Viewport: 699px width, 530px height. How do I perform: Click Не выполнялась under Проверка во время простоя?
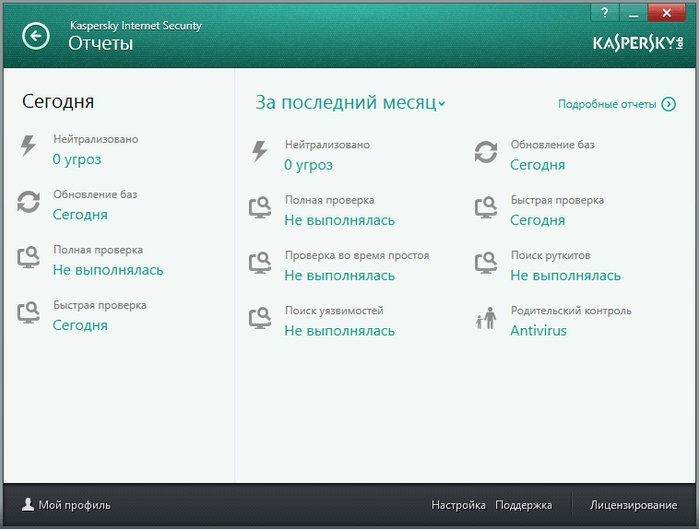(340, 275)
